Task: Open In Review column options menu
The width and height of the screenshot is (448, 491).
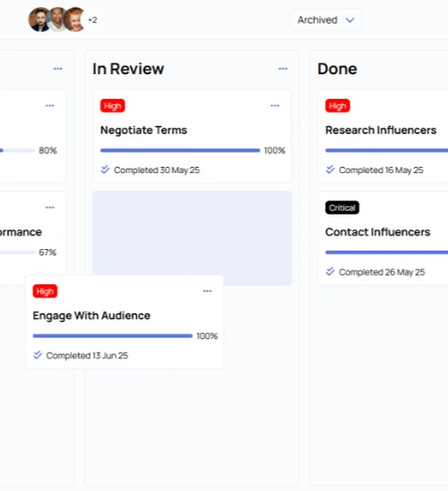Action: (x=283, y=69)
